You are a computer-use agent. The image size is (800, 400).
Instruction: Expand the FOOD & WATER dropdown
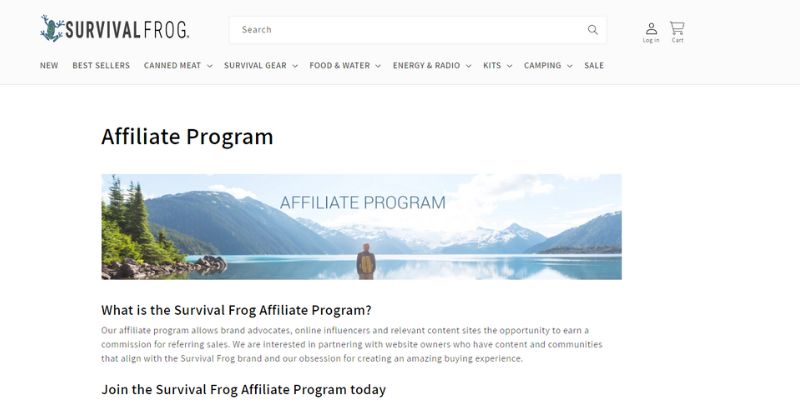click(x=345, y=66)
